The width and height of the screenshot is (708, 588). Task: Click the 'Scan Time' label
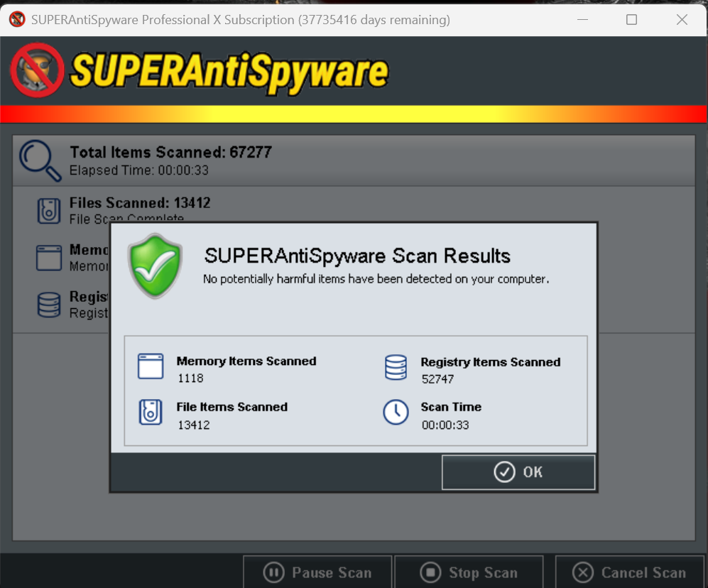[451, 407]
